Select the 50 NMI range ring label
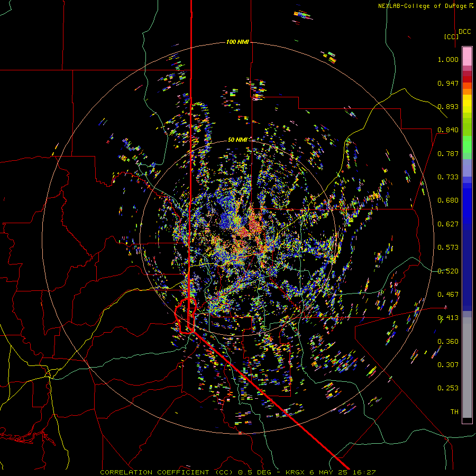476x476 pixels. (237, 140)
